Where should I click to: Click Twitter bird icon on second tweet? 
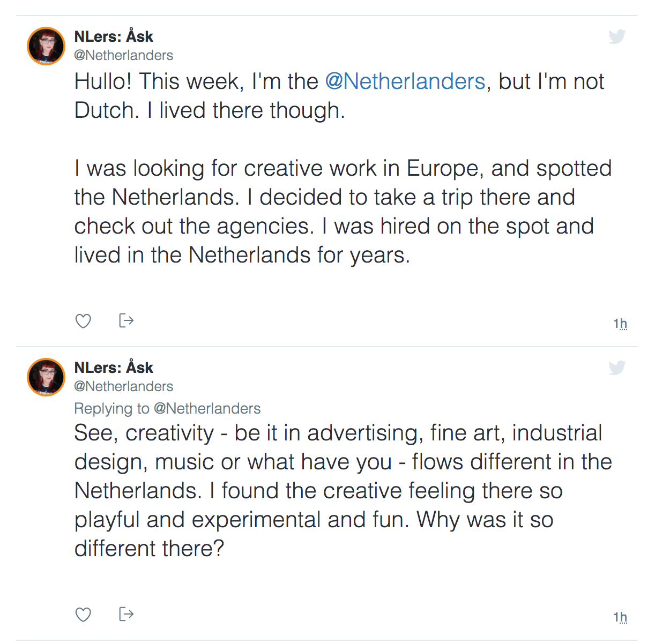click(x=617, y=368)
